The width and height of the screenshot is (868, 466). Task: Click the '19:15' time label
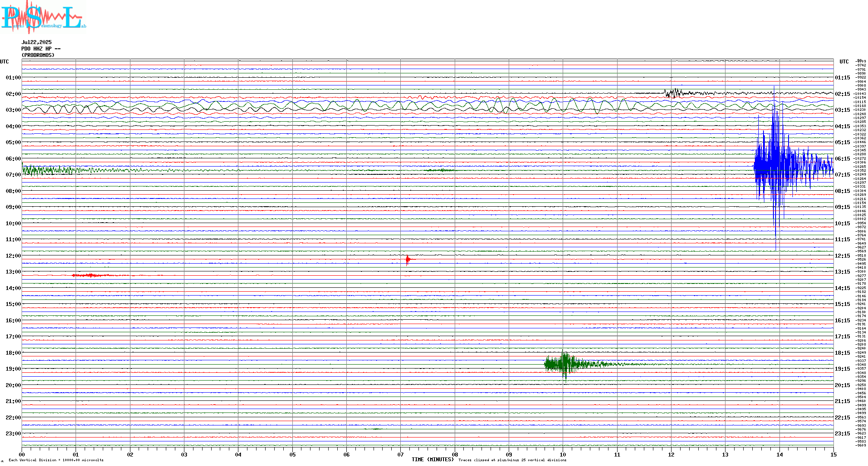pyautogui.click(x=843, y=369)
